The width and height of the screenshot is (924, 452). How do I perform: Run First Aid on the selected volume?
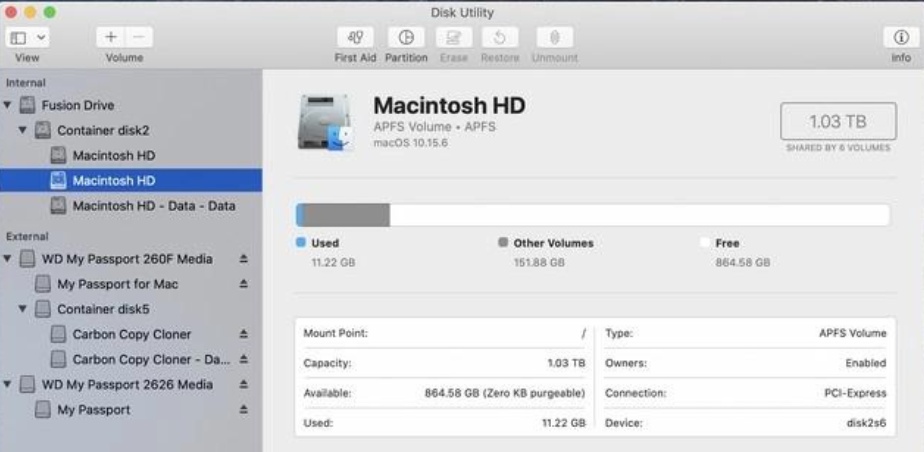[355, 38]
